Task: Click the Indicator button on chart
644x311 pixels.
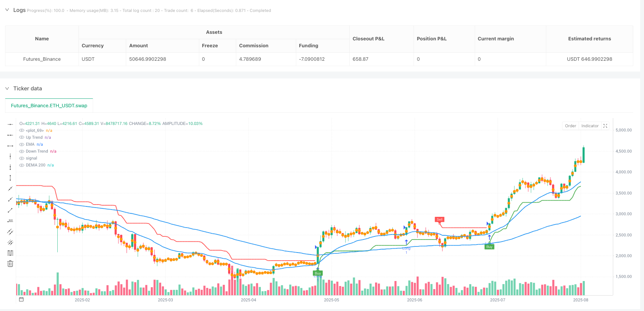Action: tap(590, 126)
